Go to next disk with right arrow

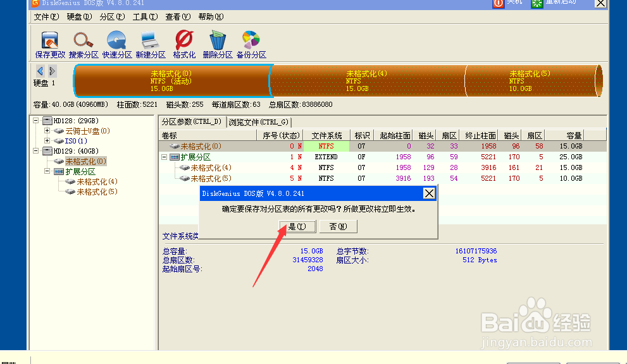[53, 71]
